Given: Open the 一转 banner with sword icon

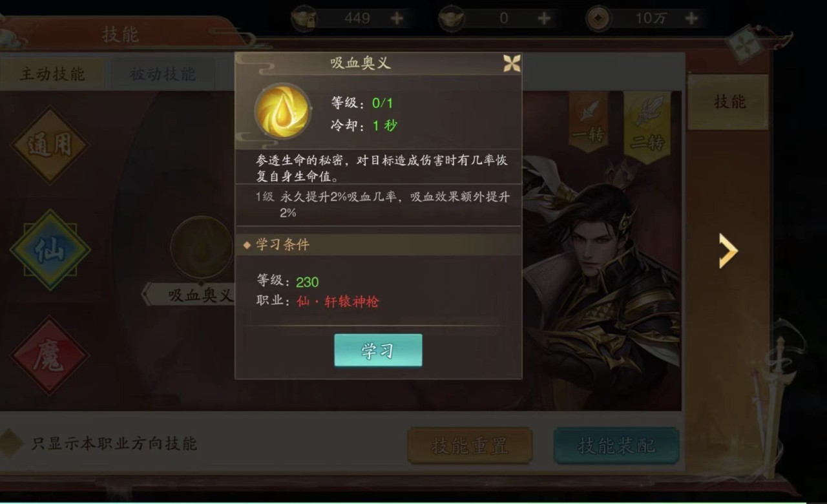Looking at the screenshot, I should point(588,123).
